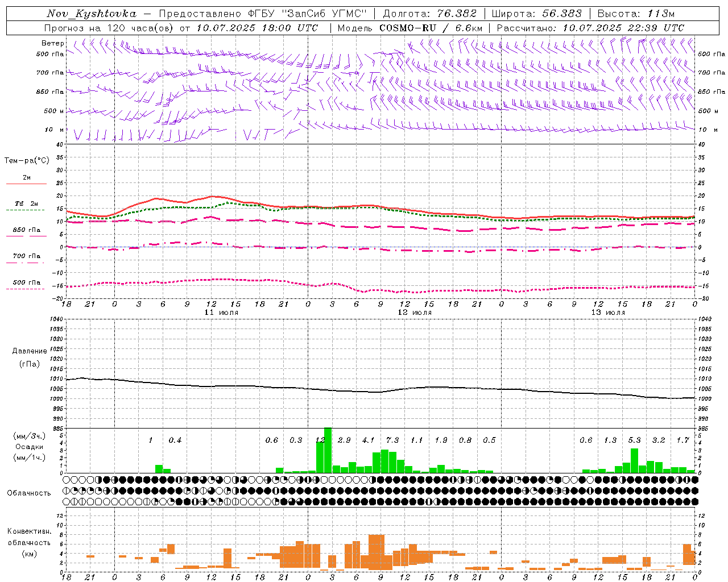Click the 11 июля date label
This screenshot has height=582, width=728.
pyautogui.click(x=221, y=313)
